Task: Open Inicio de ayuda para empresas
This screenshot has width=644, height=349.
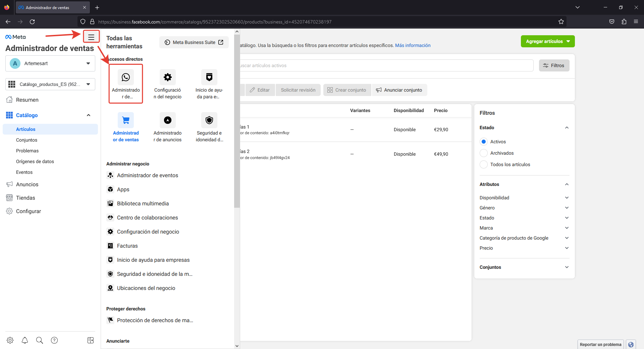Action: click(x=148, y=260)
